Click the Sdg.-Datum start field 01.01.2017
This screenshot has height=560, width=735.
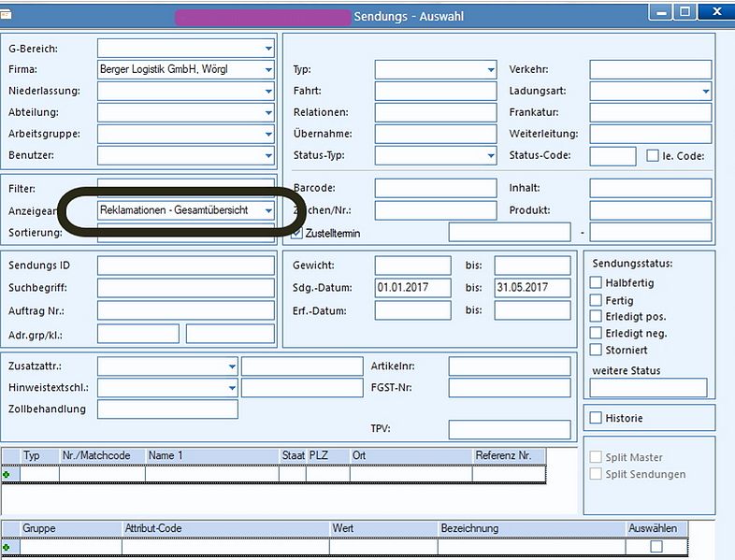point(413,288)
